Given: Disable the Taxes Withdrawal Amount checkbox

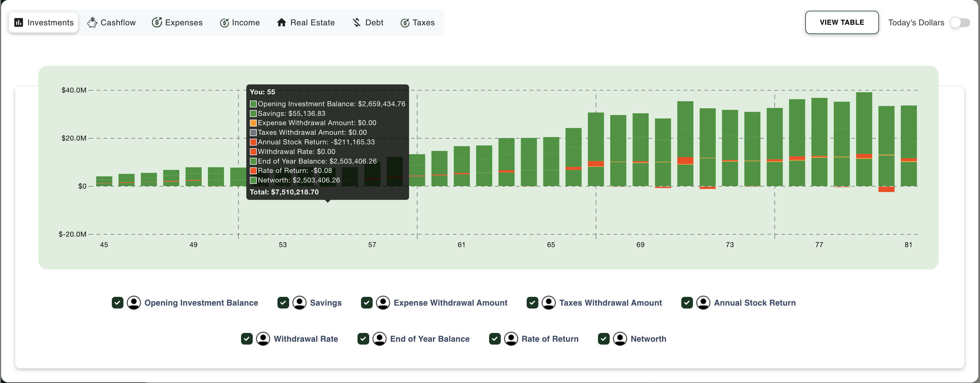Looking at the screenshot, I should point(532,303).
